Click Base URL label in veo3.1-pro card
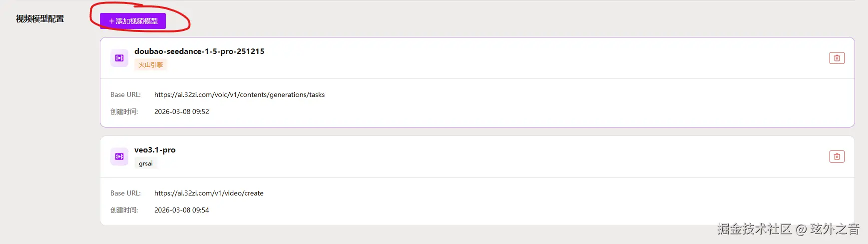Viewport: 868px width, 244px height. pos(125,193)
